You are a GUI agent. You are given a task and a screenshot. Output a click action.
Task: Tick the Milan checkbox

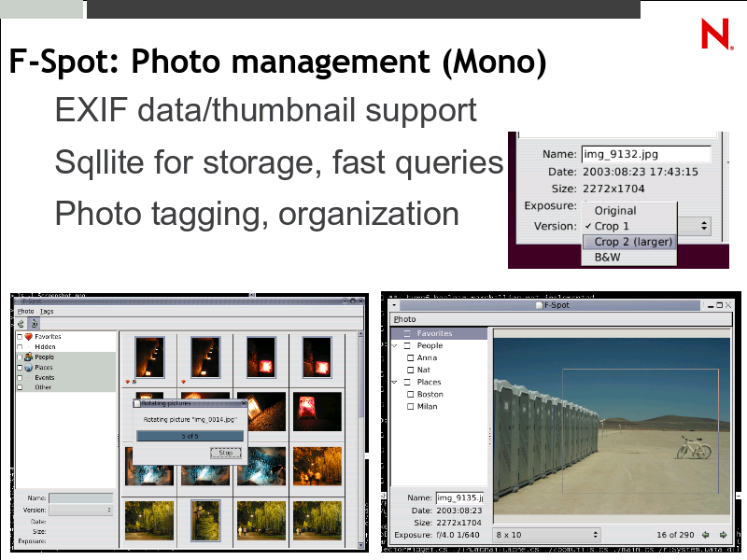[x=410, y=407]
